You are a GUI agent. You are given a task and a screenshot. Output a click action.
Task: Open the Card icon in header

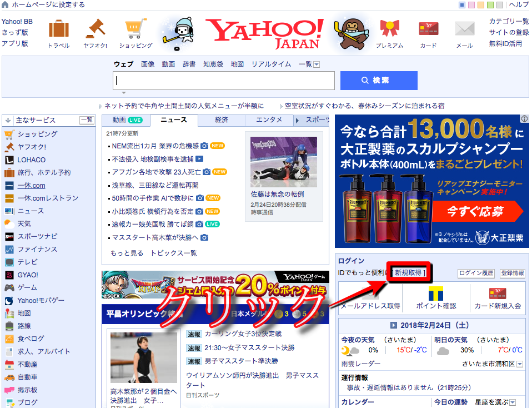click(428, 28)
